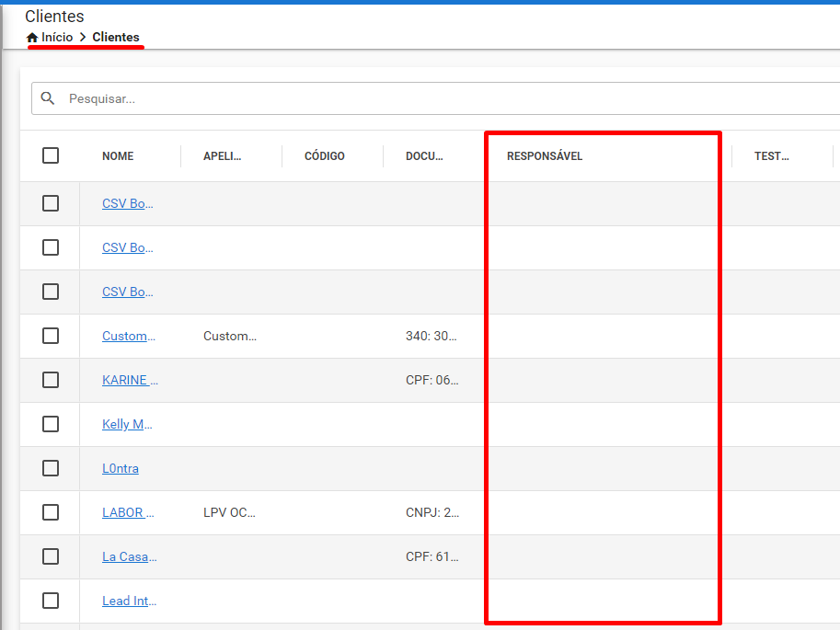
Task: Click the Custom... nickname cell
Action: coord(230,336)
